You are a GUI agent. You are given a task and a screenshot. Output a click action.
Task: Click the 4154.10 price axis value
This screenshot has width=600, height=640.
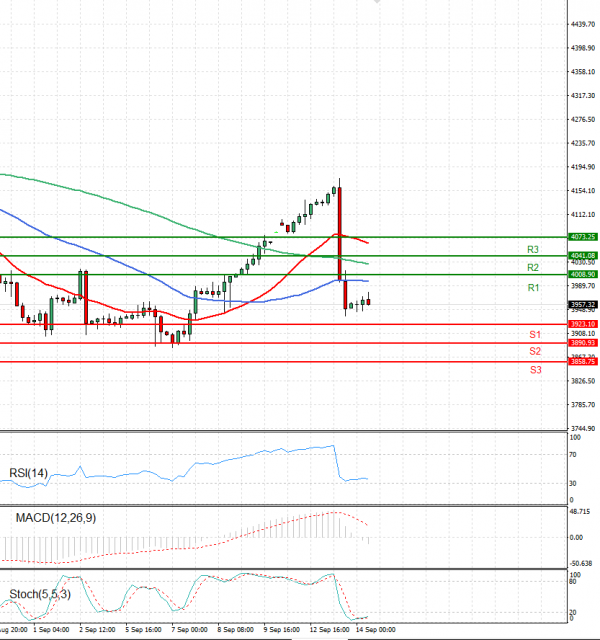coord(583,191)
